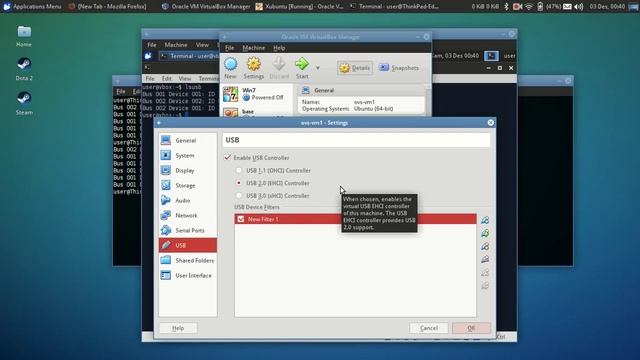Open File menu in Xubuntu VM window
The width and height of the screenshot is (640, 360).
pyautogui.click(x=152, y=45)
